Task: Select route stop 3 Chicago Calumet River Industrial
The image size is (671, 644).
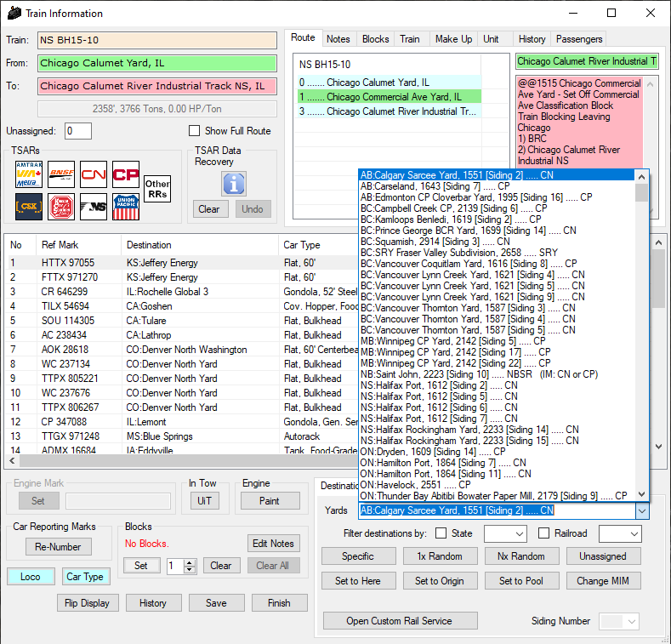Action: click(390, 111)
